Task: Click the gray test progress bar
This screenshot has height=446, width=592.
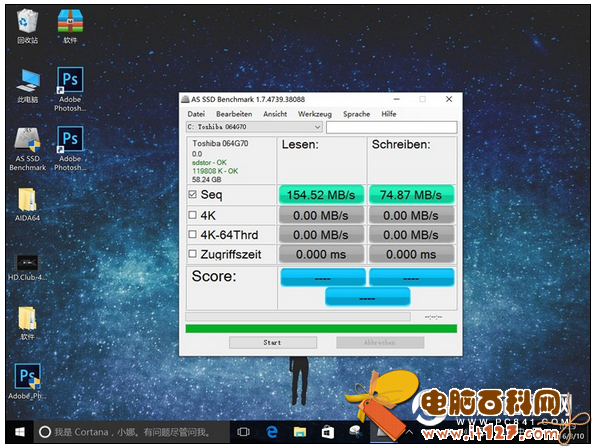Action: 298,316
